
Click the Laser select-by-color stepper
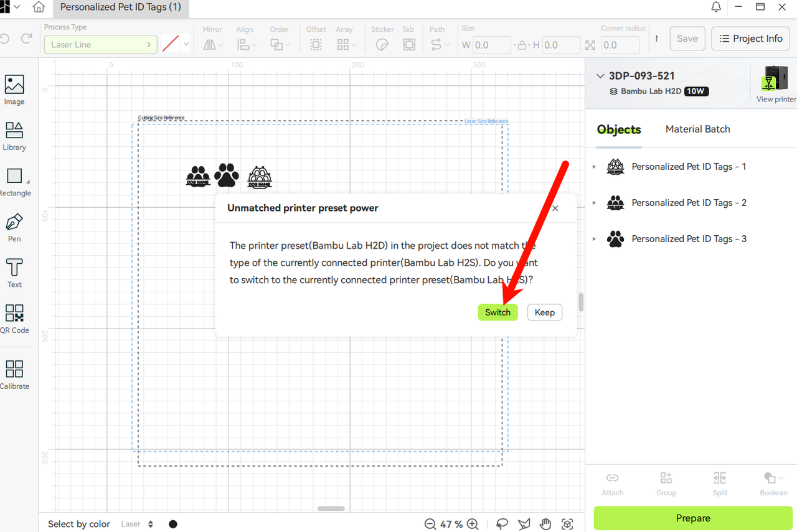pyautogui.click(x=151, y=524)
